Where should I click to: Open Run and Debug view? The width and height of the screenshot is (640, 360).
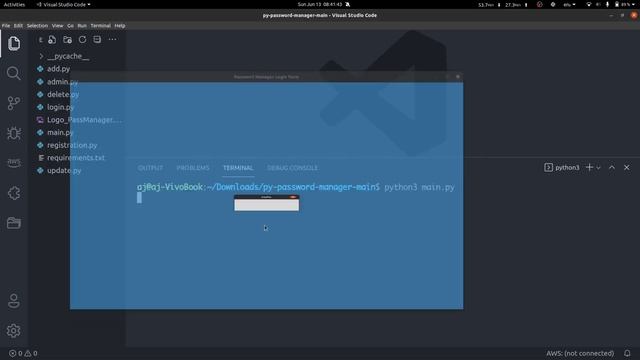tap(14, 133)
